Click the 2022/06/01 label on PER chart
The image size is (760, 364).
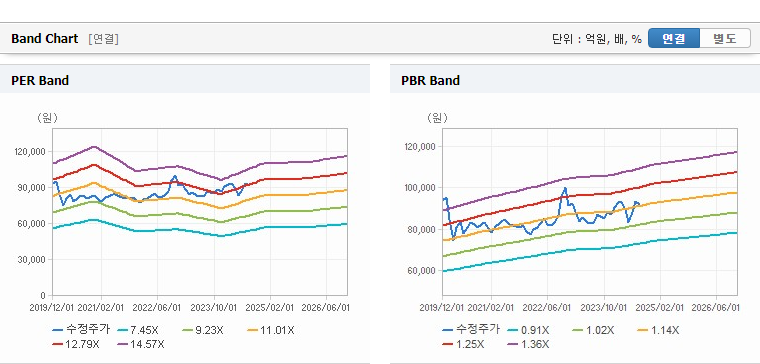pos(159,308)
